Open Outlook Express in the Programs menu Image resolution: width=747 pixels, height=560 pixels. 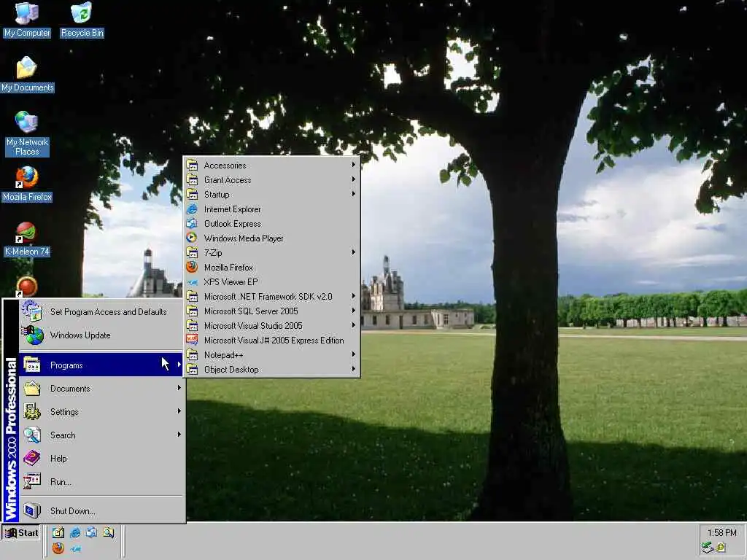click(271, 224)
